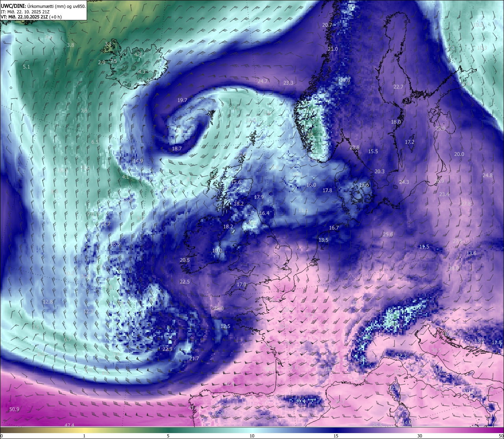Click the map value 25.6

point(388,235)
